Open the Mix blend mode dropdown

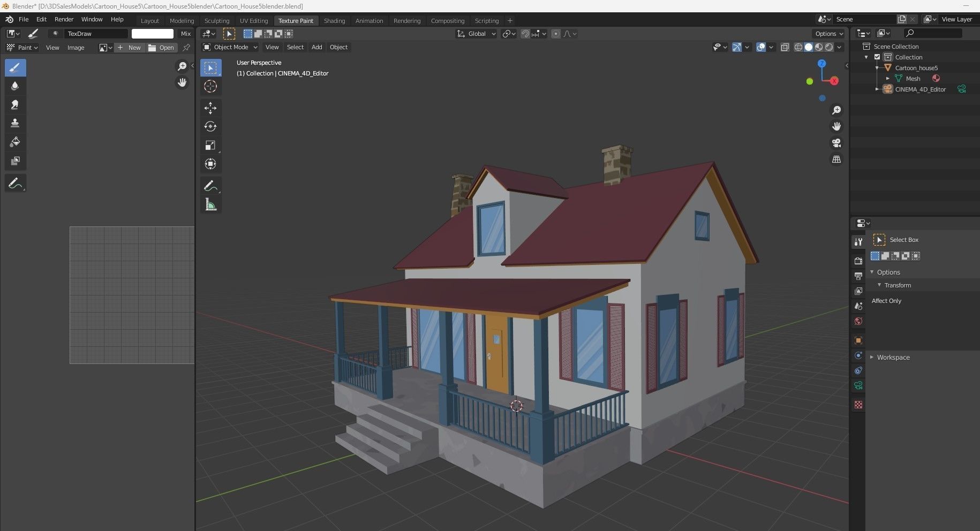click(x=186, y=34)
